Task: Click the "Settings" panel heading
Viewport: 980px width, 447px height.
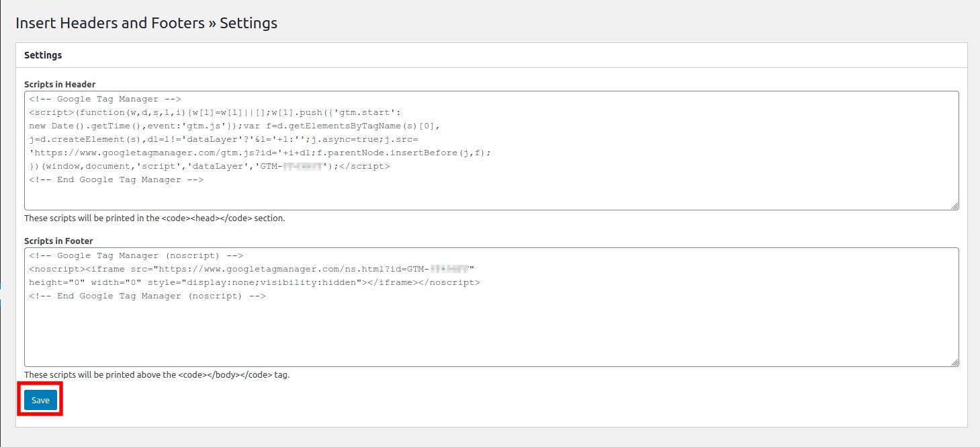Action: tap(43, 55)
